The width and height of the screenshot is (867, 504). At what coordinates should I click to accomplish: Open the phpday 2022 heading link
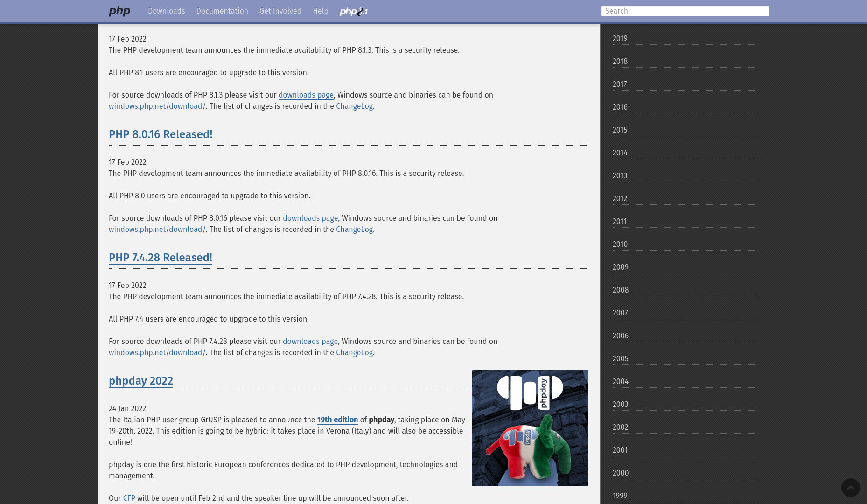click(141, 381)
